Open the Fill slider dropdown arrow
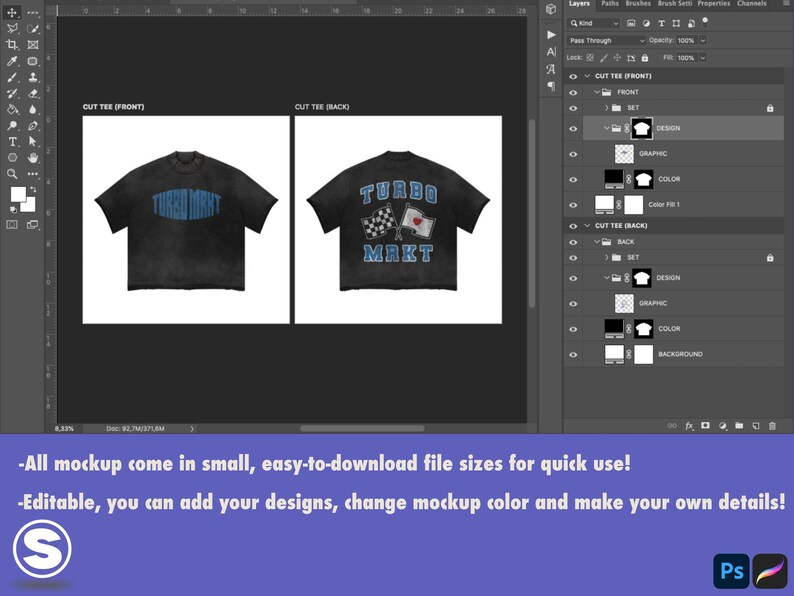 click(x=703, y=58)
